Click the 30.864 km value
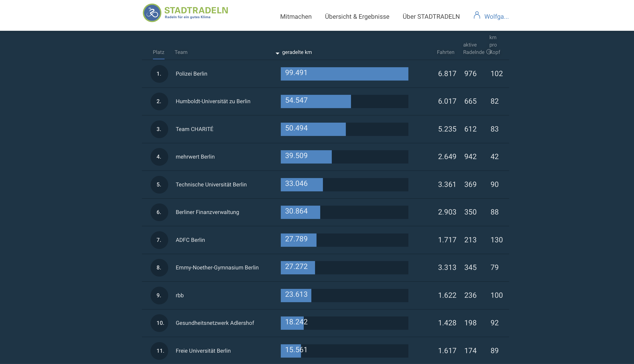The width and height of the screenshot is (634, 364). pyautogui.click(x=296, y=211)
